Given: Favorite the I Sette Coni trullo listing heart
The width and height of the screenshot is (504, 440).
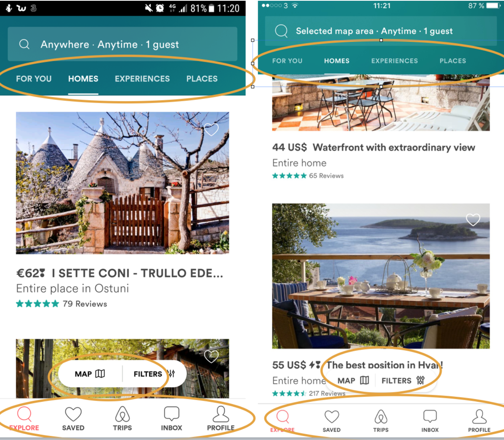Looking at the screenshot, I should pos(211,129).
